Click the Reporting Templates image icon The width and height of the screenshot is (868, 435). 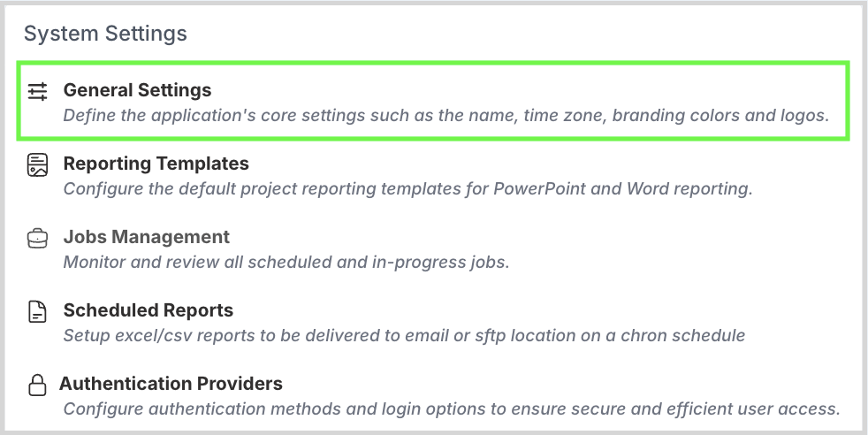click(37, 164)
